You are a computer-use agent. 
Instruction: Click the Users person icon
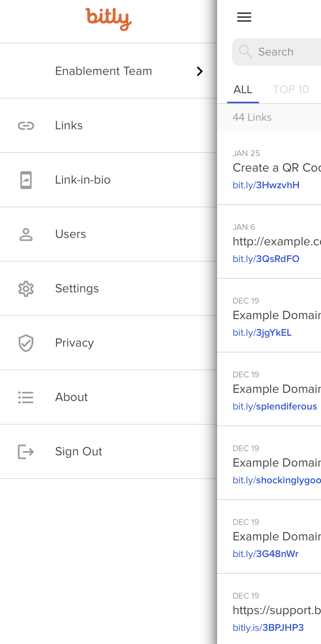[x=26, y=234]
